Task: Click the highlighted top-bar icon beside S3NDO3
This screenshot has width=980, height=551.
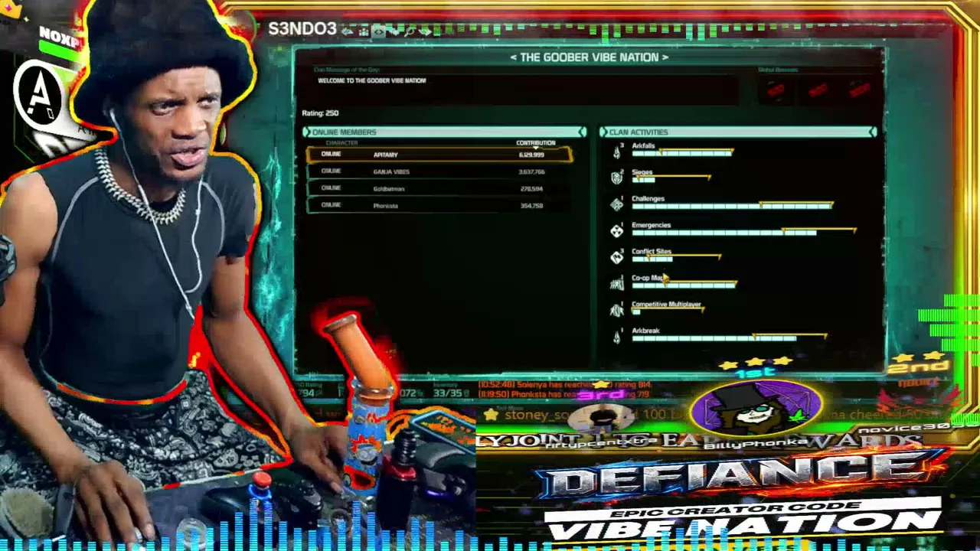Action: coord(377,31)
